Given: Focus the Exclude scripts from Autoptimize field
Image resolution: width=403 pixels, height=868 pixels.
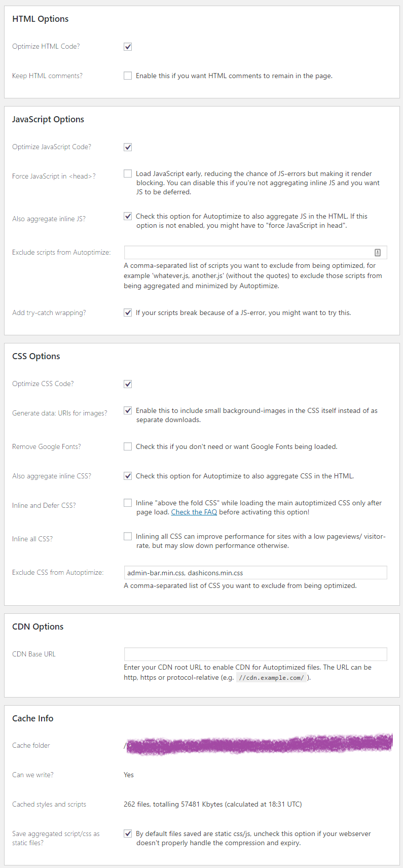Looking at the screenshot, I should (255, 252).
